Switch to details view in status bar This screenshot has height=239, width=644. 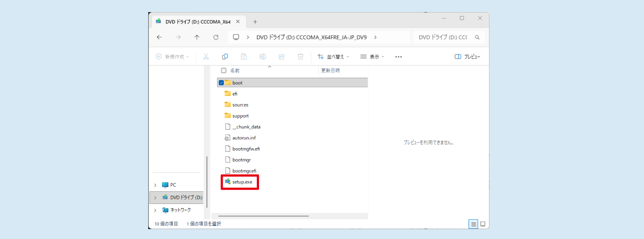pos(473,224)
